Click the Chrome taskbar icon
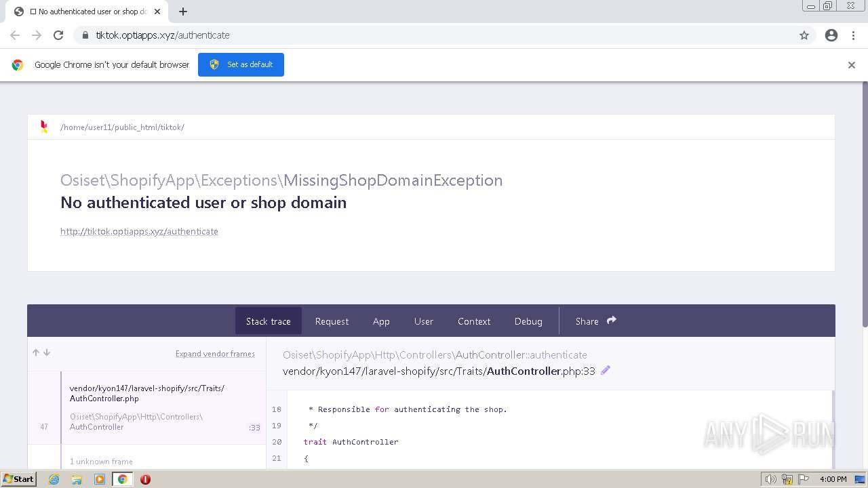 click(x=122, y=479)
